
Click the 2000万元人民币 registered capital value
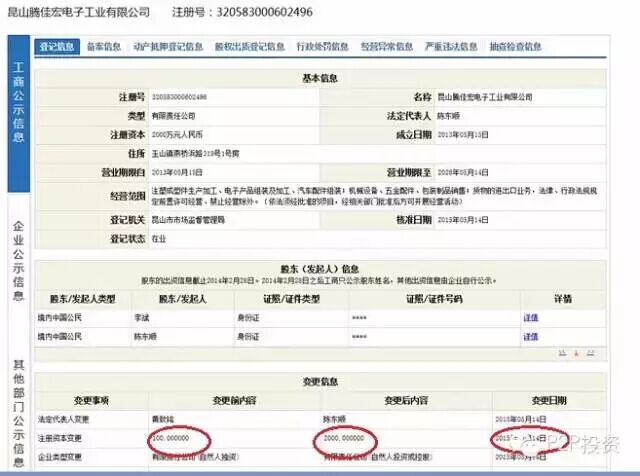pyautogui.click(x=177, y=135)
